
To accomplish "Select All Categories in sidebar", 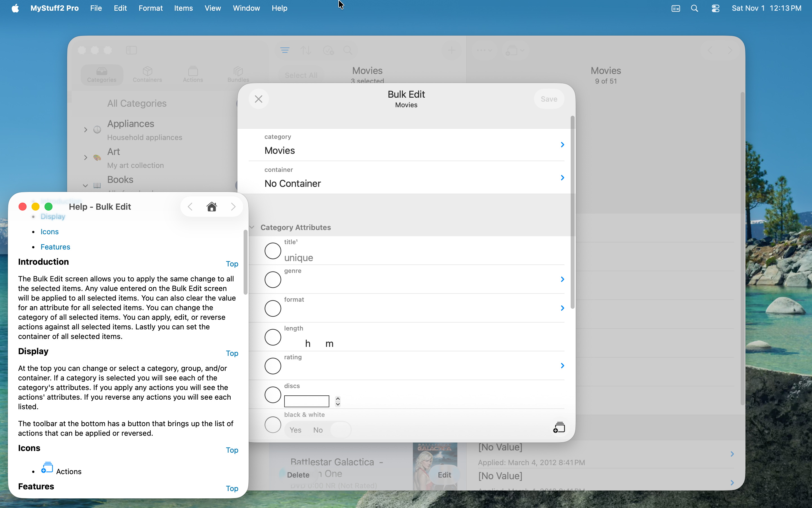I will coord(136,104).
